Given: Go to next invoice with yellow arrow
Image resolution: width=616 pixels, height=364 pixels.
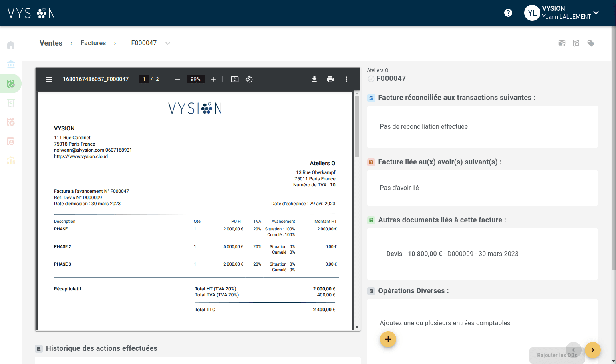Looking at the screenshot, I should point(593,350).
